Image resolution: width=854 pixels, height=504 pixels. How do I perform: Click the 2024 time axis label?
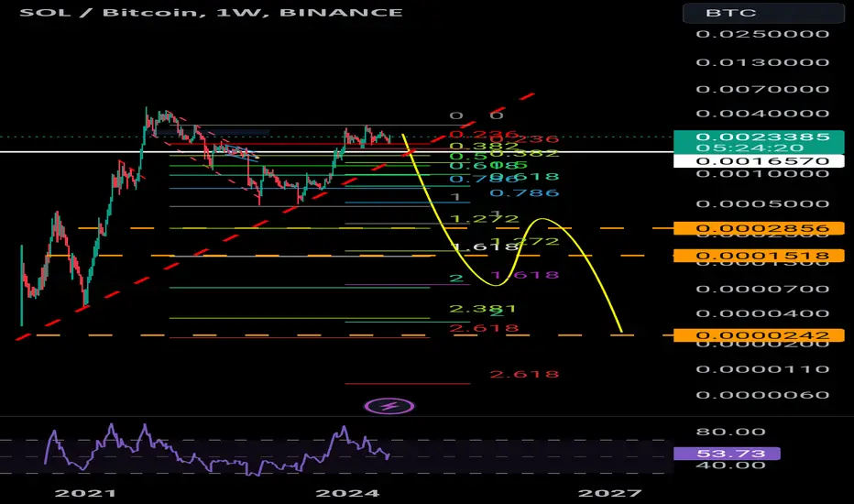(x=347, y=493)
